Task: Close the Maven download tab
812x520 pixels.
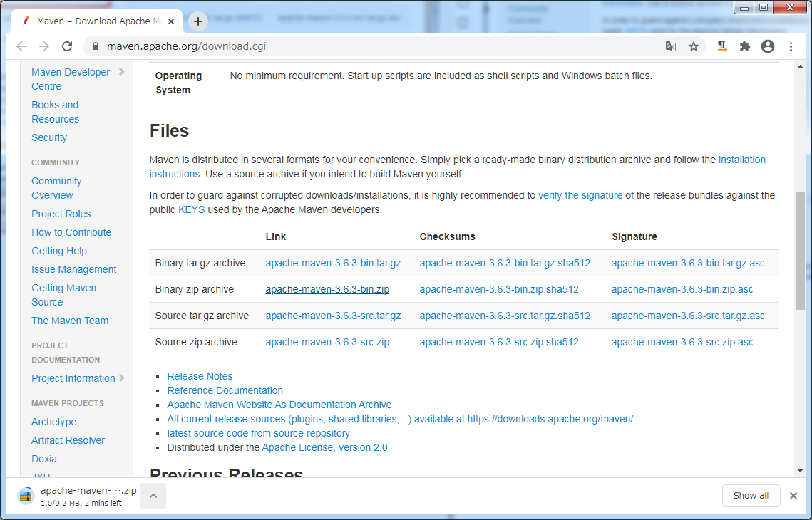Action: [x=171, y=21]
